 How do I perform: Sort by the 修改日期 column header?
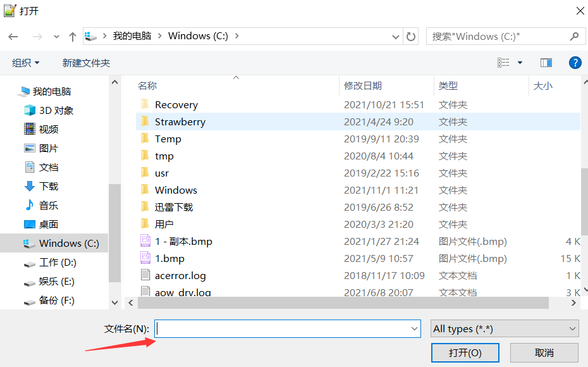363,85
